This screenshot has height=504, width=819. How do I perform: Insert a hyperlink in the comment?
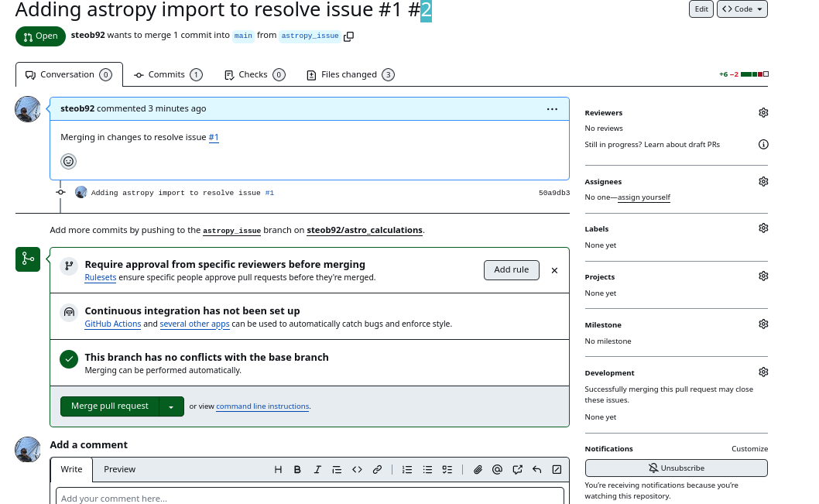377,469
